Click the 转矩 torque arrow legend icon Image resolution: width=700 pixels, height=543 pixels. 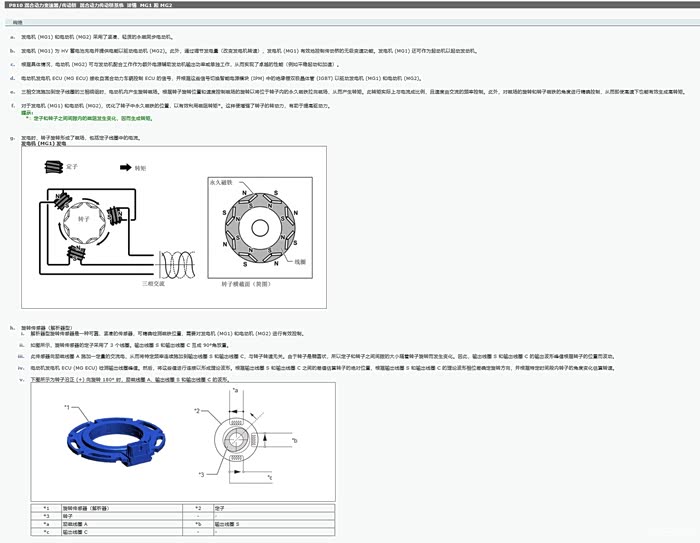coord(125,170)
